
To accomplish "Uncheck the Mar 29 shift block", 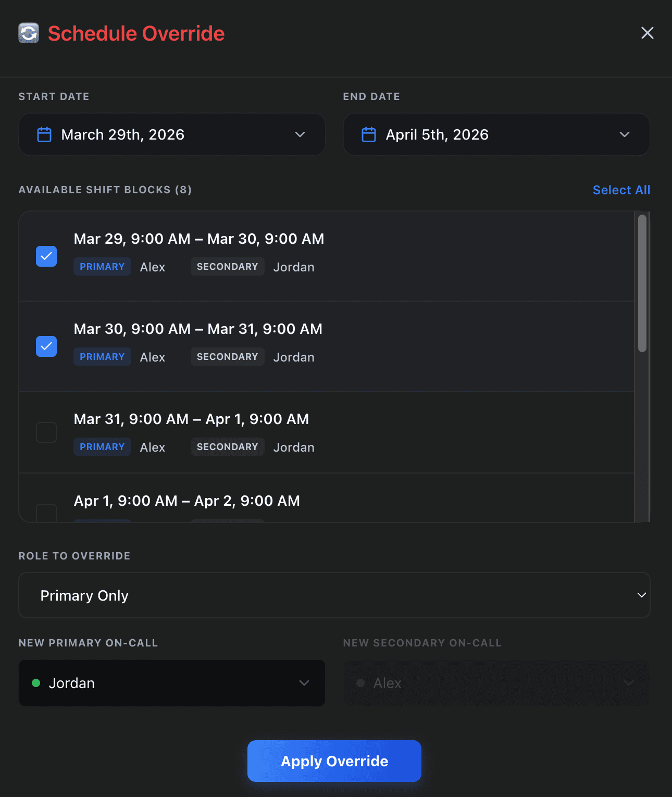I will click(46, 256).
